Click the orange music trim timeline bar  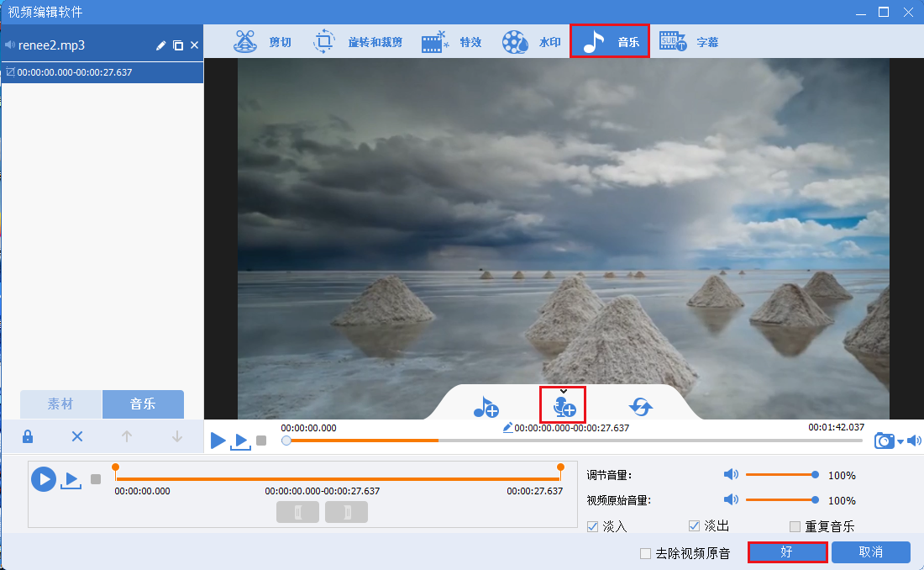339,478
